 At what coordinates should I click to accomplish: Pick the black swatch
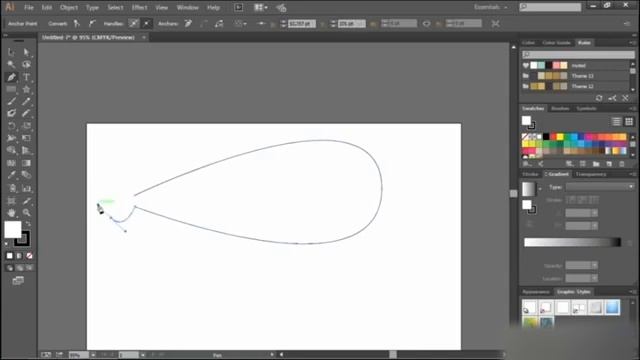tap(546, 137)
